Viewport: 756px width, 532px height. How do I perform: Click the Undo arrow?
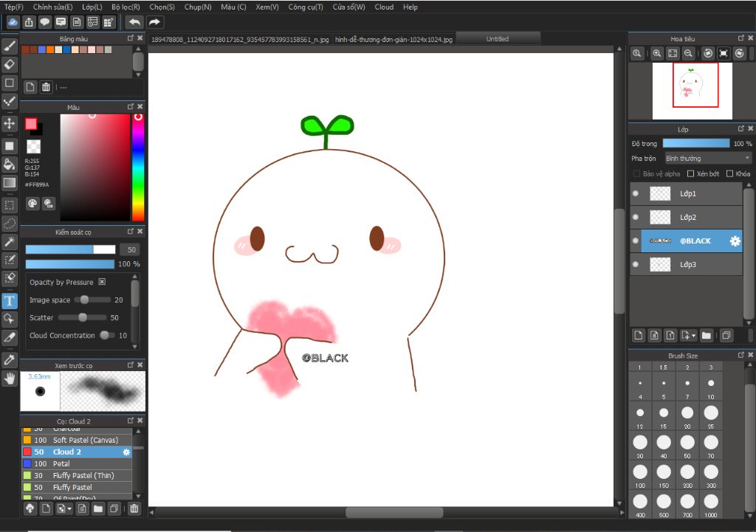[134, 22]
